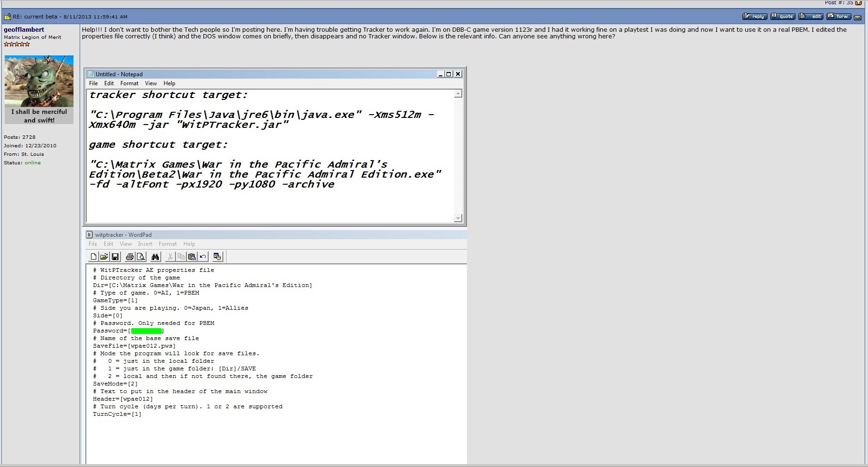This screenshot has height=467, width=868.
Task: Open the View menu in WordPad
Action: coord(126,244)
